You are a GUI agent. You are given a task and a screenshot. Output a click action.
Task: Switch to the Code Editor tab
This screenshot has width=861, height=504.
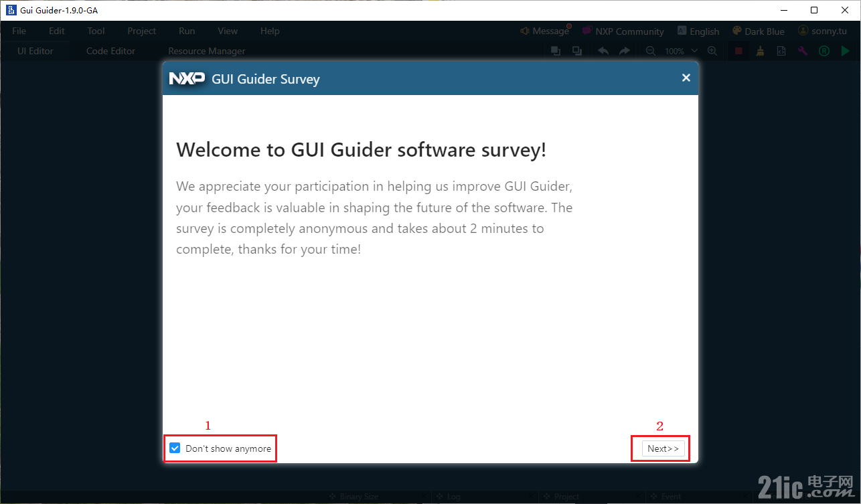click(110, 51)
